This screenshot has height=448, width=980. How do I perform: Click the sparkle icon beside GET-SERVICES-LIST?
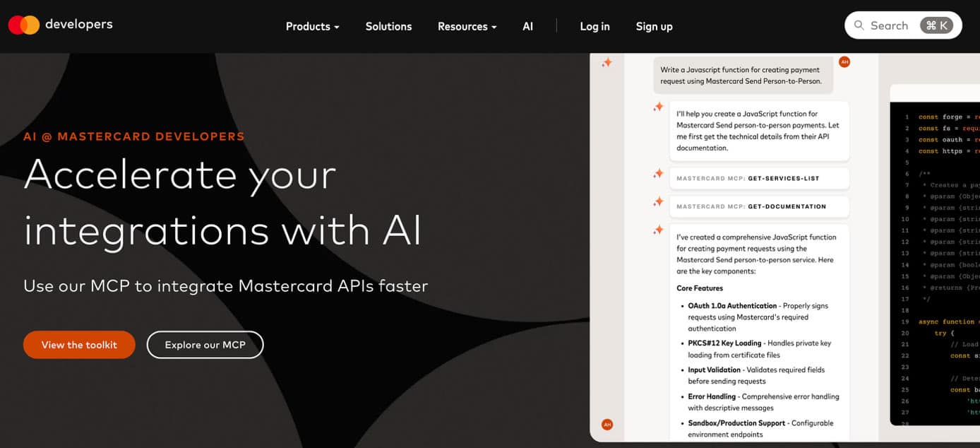[658, 173]
